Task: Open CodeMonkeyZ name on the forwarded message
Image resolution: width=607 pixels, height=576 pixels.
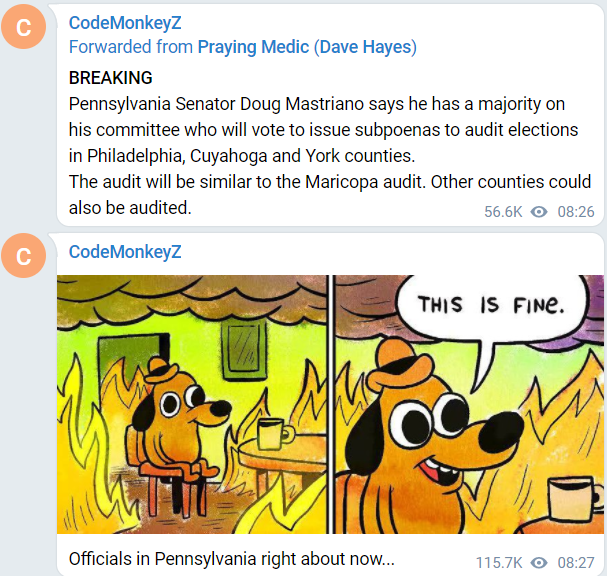Action: [125, 23]
